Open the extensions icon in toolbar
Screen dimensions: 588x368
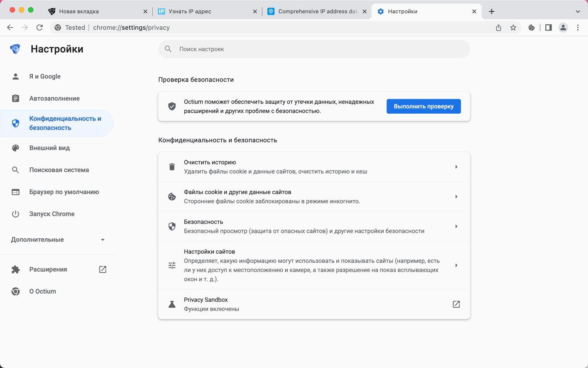tap(532, 27)
